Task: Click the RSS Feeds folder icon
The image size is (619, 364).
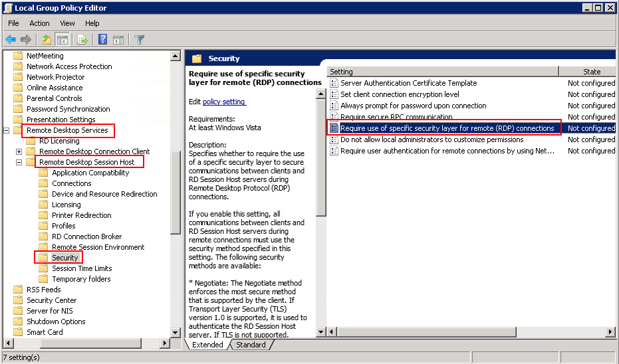Action: pos(18,290)
